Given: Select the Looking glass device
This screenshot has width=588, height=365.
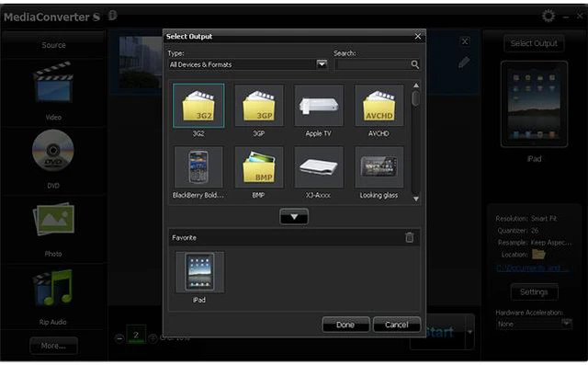Looking at the screenshot, I should click(379, 167).
